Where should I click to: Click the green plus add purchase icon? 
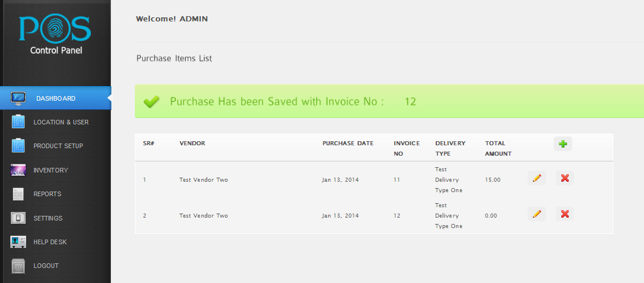point(562,144)
